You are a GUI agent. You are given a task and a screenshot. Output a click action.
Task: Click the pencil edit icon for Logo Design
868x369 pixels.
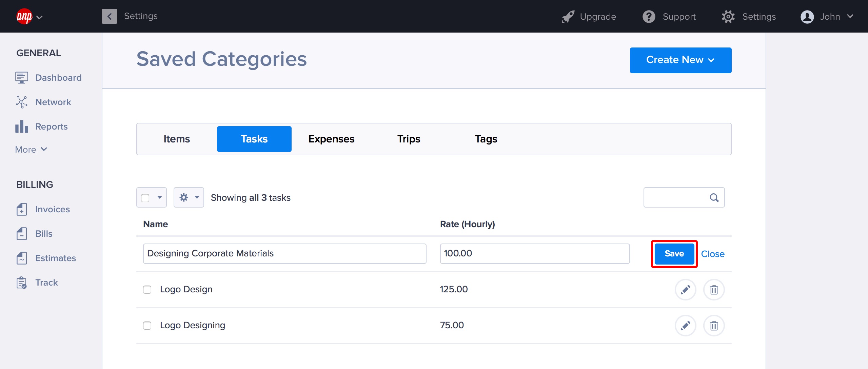(x=685, y=290)
